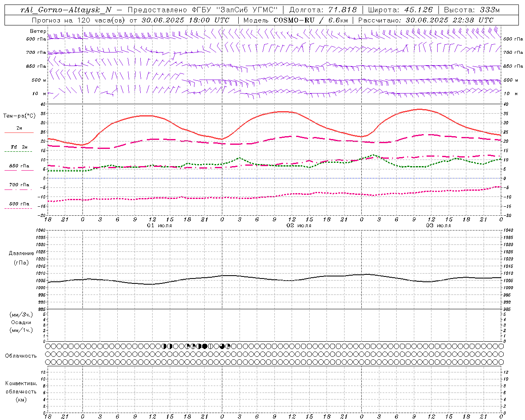Click the 'Прогноз на 120 часа(ов)' text
This screenshot has width=525, height=420.
[x=79, y=20]
